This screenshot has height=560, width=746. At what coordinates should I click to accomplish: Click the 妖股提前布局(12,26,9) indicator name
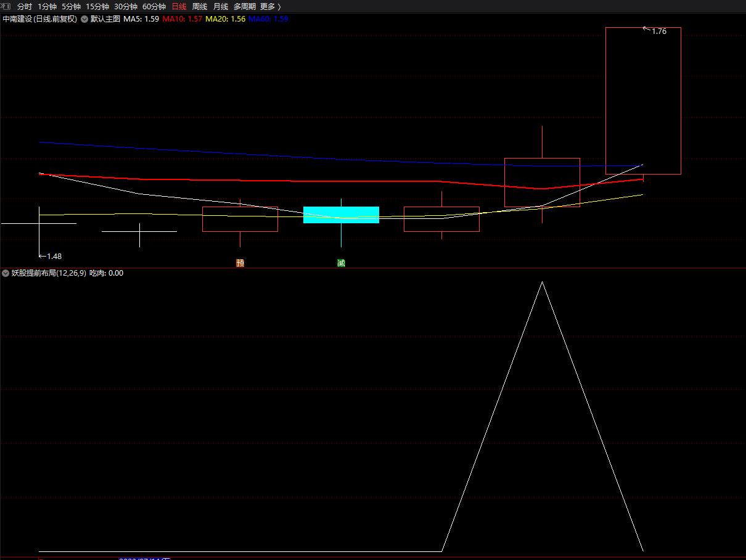coord(49,273)
